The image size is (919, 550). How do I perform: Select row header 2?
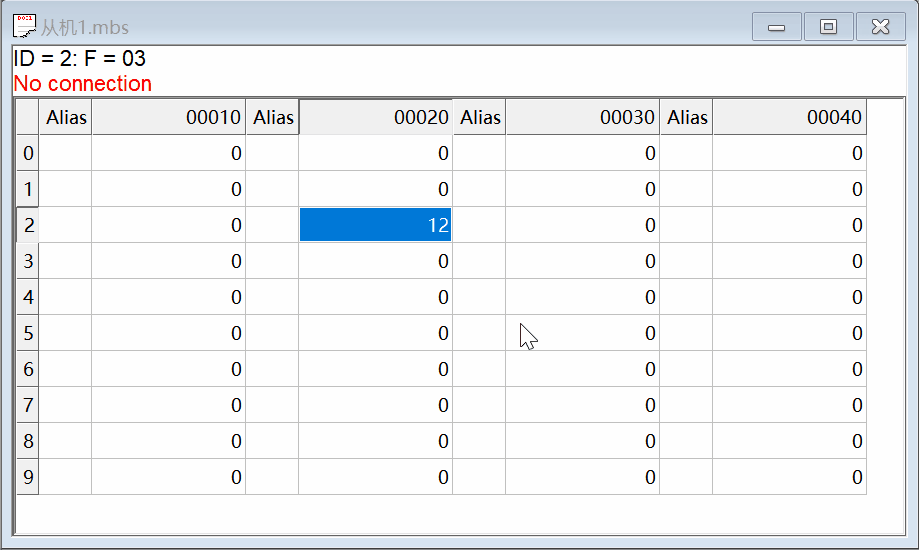coord(28,225)
